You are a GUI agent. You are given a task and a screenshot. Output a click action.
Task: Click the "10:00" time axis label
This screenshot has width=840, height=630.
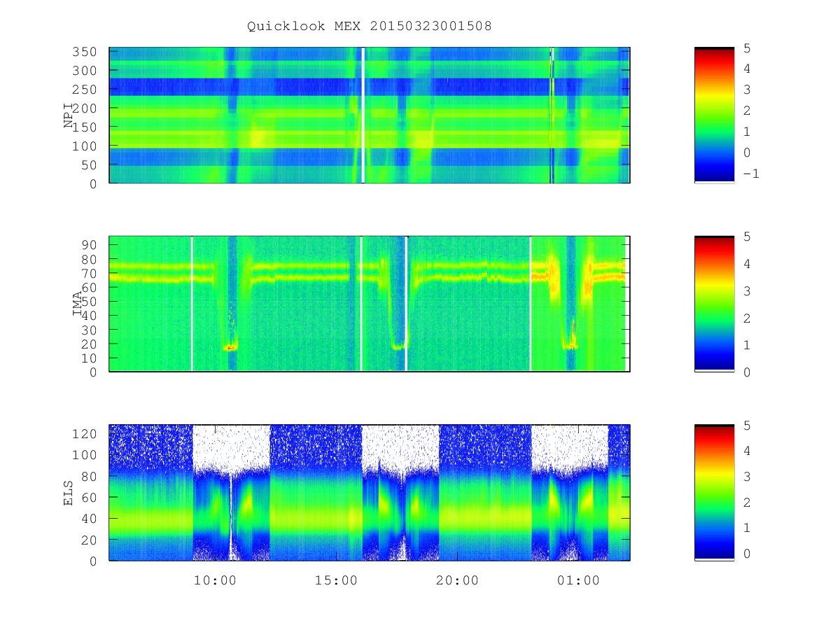214,580
